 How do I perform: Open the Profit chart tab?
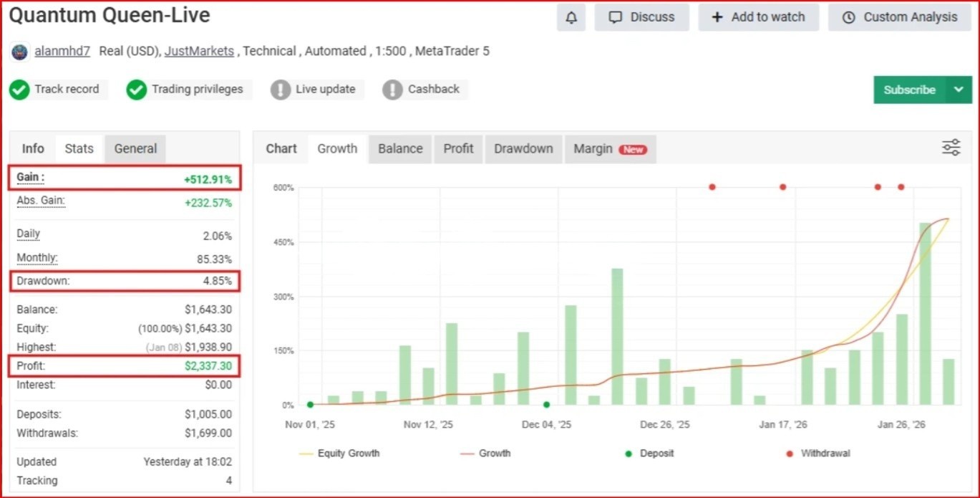pyautogui.click(x=458, y=148)
